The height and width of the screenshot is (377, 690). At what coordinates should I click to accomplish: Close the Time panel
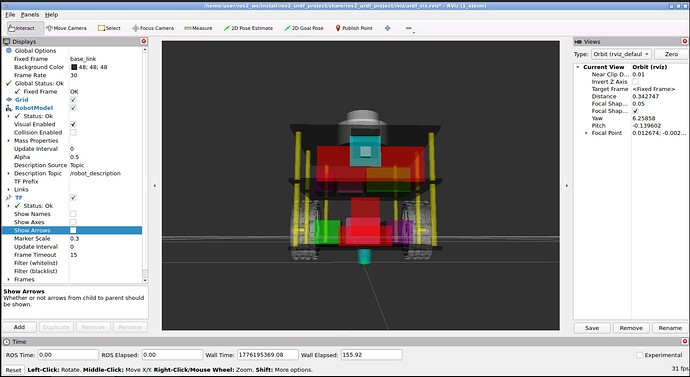[684, 341]
